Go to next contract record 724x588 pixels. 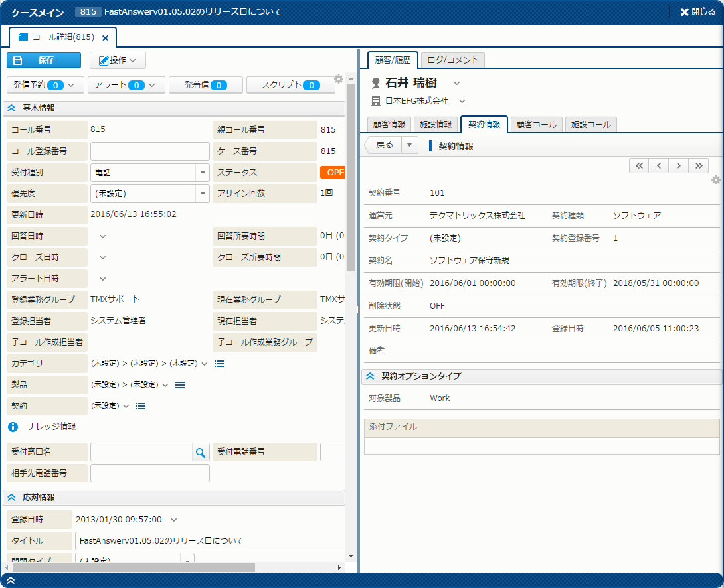678,166
